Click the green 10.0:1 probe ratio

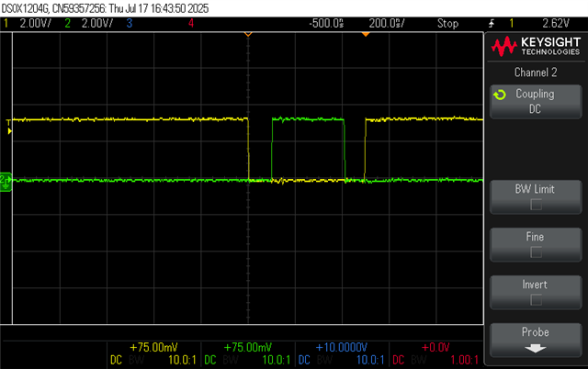pos(277,360)
